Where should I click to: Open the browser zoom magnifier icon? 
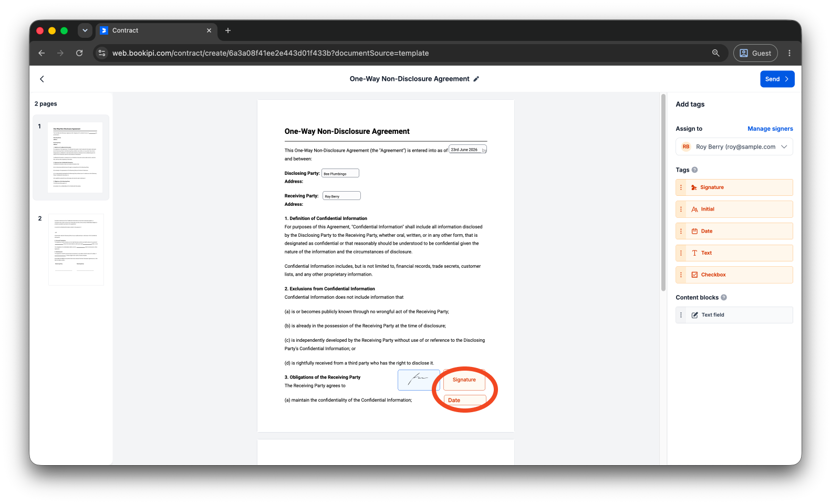pos(715,53)
